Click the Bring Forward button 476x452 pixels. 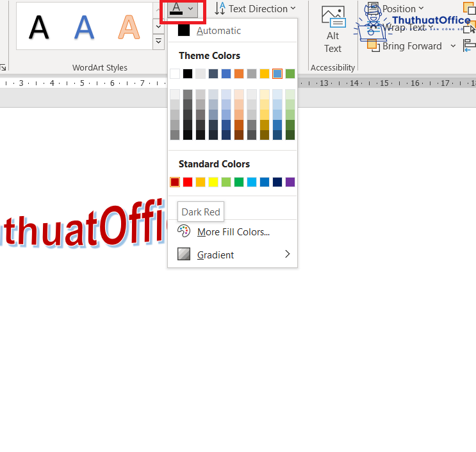(x=405, y=46)
